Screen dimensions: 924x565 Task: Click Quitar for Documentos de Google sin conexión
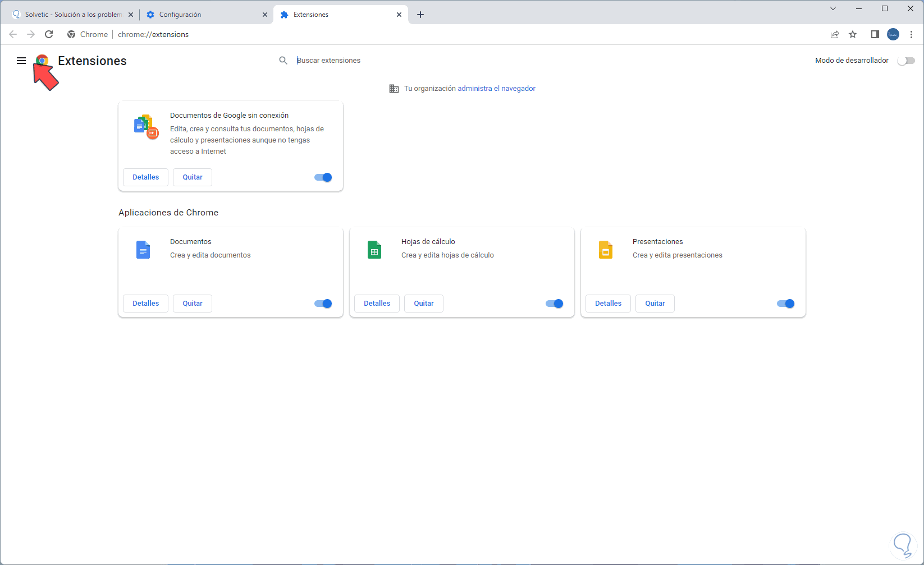193,177
